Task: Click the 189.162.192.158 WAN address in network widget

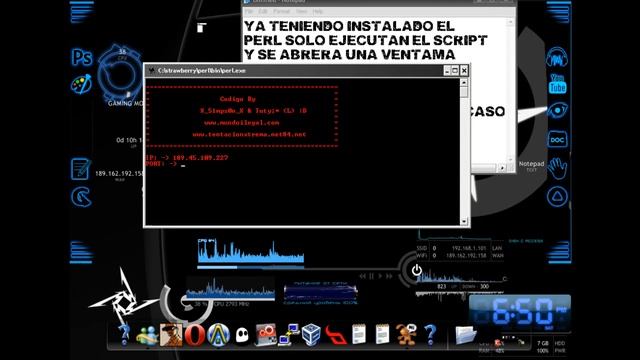Action: pos(466,256)
